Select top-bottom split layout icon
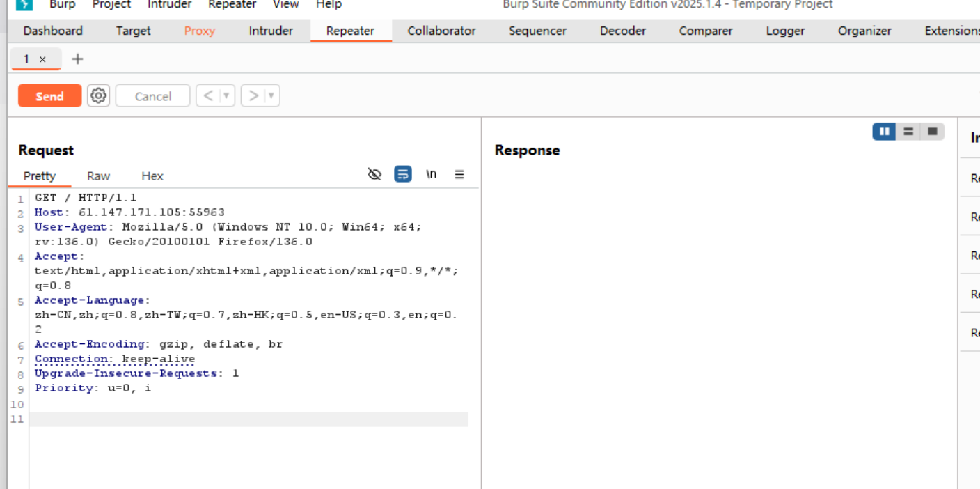 (x=908, y=131)
